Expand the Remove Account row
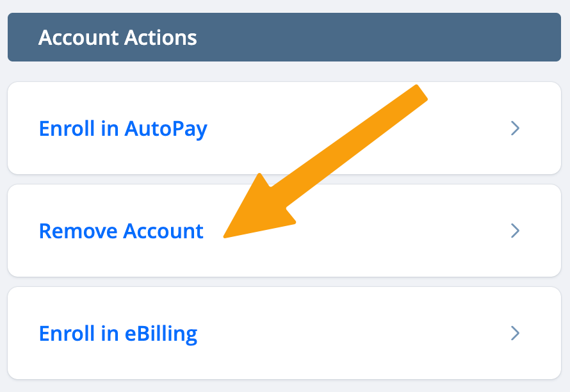Viewport: 570px width, 392px height. [284, 231]
